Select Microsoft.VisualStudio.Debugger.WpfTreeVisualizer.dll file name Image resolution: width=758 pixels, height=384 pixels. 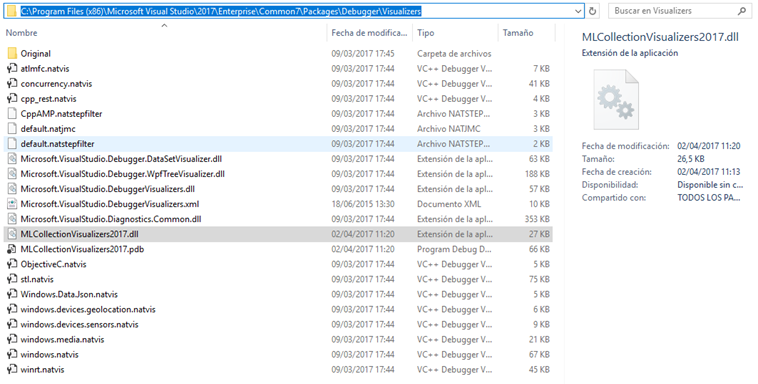click(x=122, y=174)
